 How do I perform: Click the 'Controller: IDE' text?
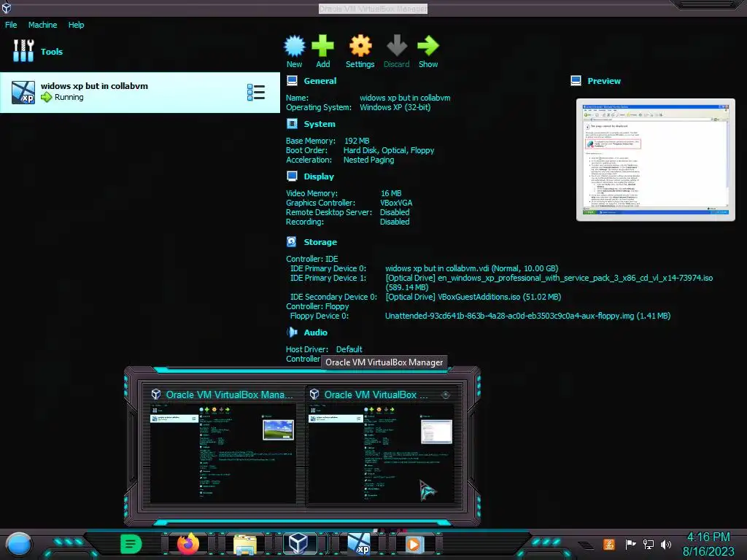click(312, 259)
